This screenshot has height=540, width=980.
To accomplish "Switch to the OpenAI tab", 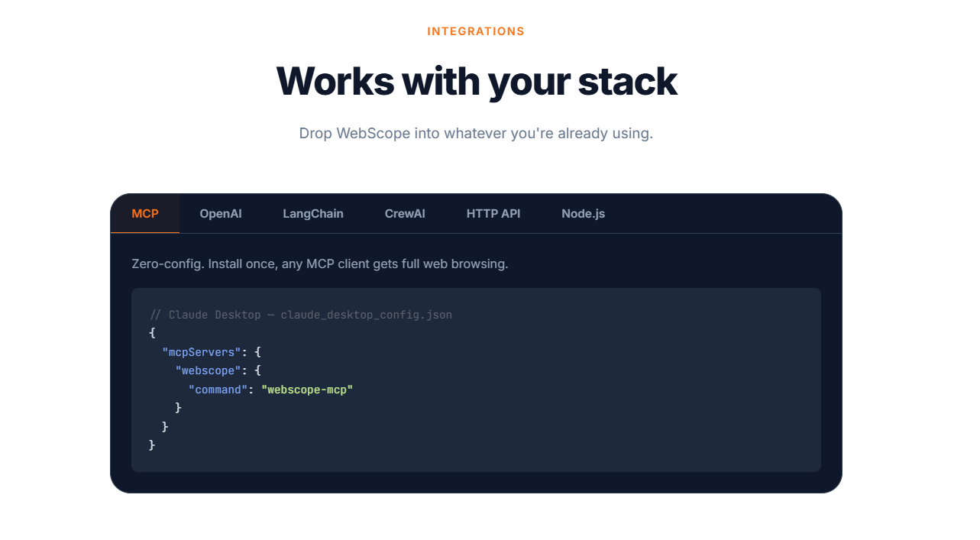I will (221, 214).
